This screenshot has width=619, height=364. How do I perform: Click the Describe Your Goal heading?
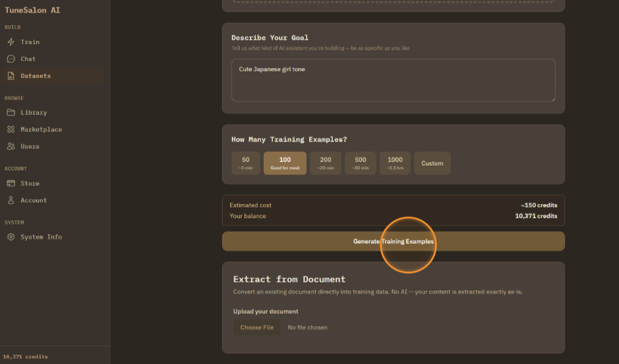click(x=270, y=38)
